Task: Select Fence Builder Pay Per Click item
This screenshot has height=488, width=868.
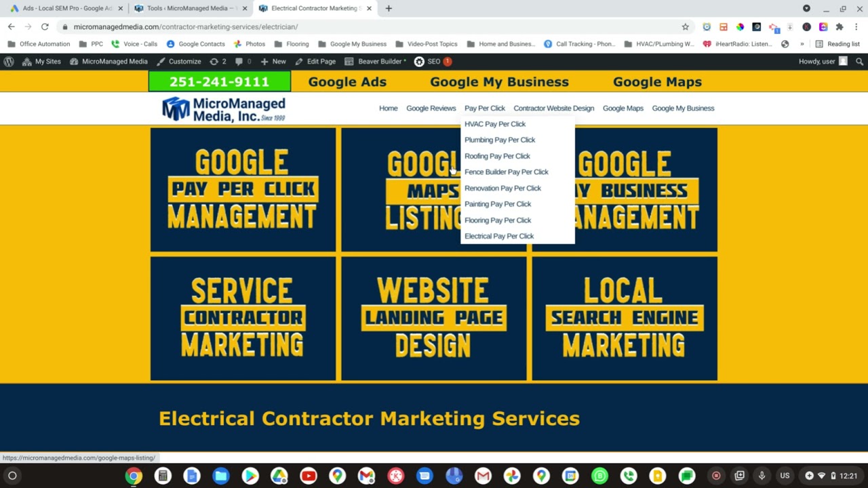Action: pos(507,172)
